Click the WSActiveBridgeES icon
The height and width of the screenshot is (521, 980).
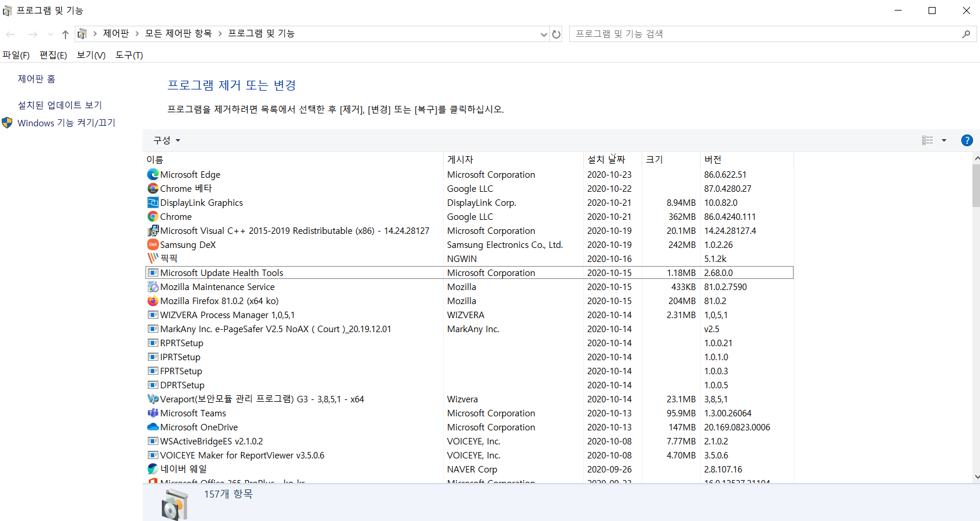pyautogui.click(x=153, y=441)
